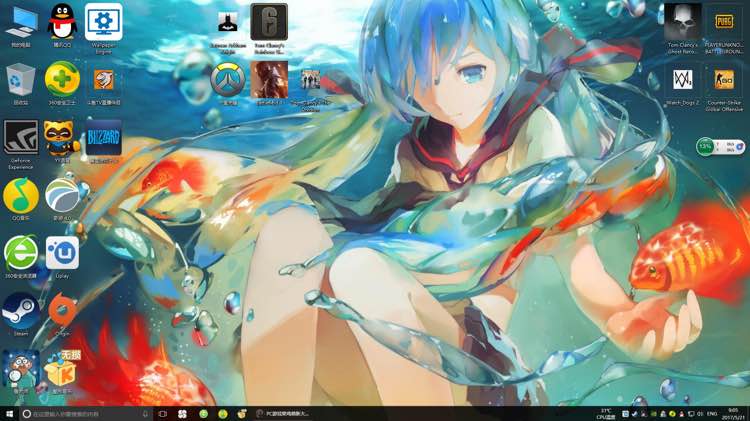Switch to the open browser window taskbar button
750x421 pixels.
tap(283, 414)
